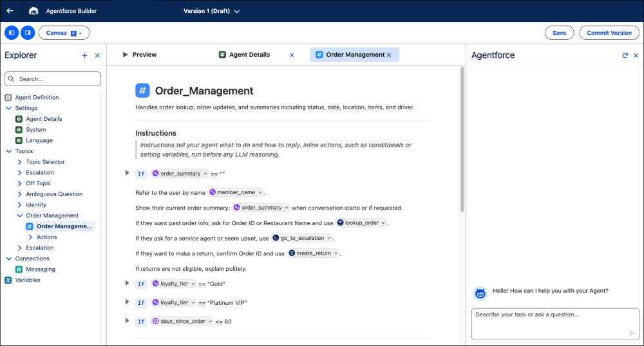
Task: Add a new item in Explorer
Action: (x=84, y=55)
